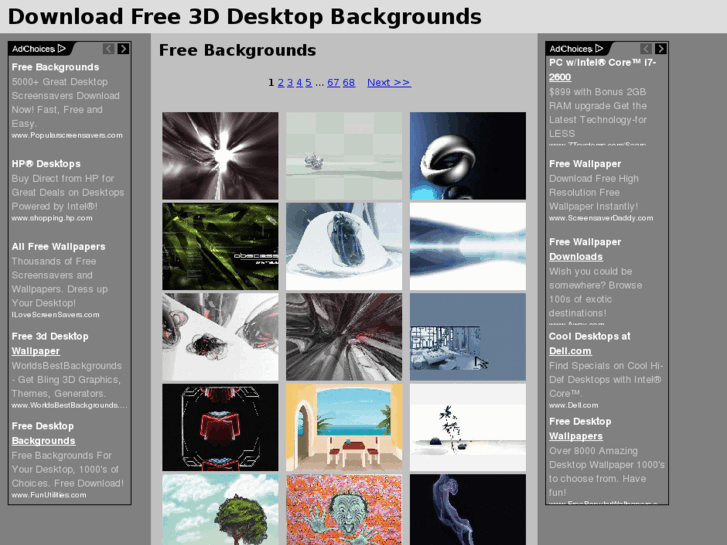This screenshot has width=727, height=545.
Task: Click www.WorldsBestBackgrounds URL text
Action: click(69, 405)
